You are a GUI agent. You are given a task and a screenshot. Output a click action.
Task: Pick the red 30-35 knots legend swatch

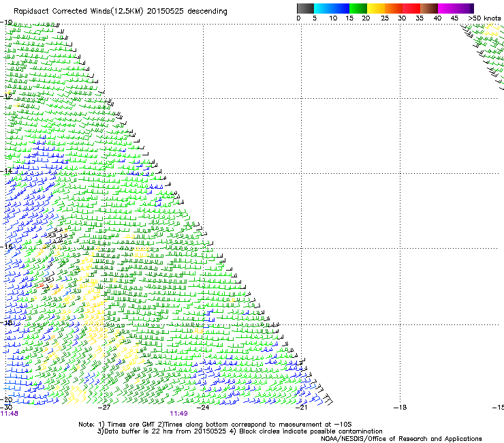411,8
